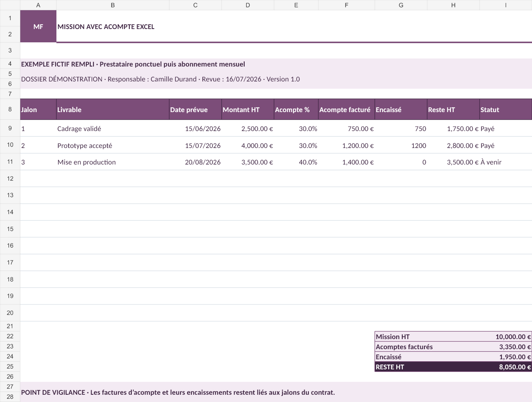Select the 'Cadrage validé' cell
The image size is (532, 402).
(113, 129)
